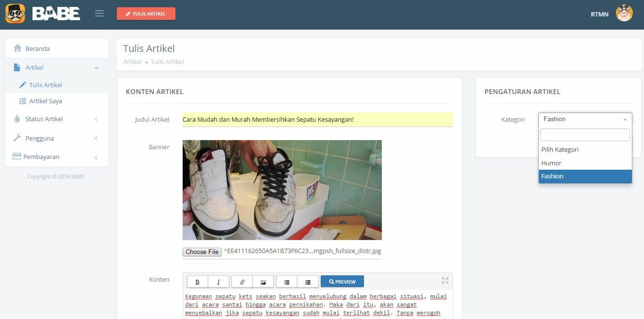Insert an image with the editor toolbar
Screen dimensions: 644x319
tap(263, 282)
